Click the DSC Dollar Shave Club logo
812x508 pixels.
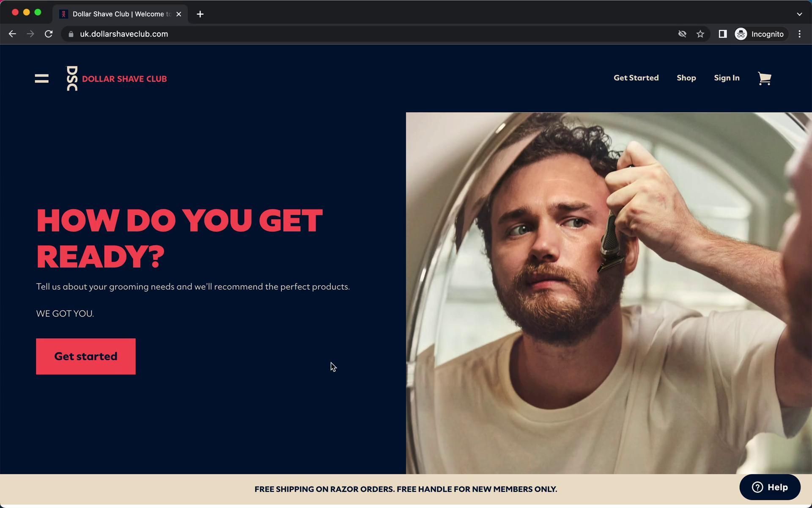coord(117,78)
